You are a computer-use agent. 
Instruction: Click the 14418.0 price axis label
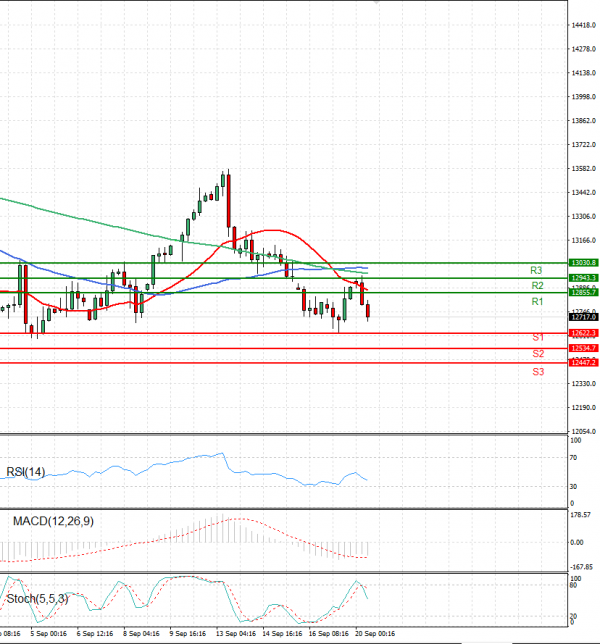(x=584, y=25)
